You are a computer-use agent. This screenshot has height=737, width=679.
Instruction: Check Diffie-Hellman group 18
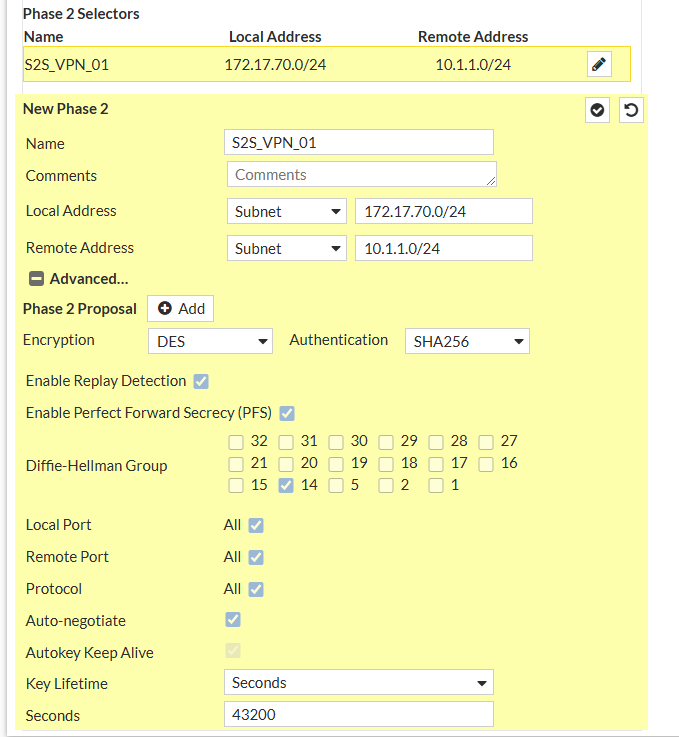(386, 464)
